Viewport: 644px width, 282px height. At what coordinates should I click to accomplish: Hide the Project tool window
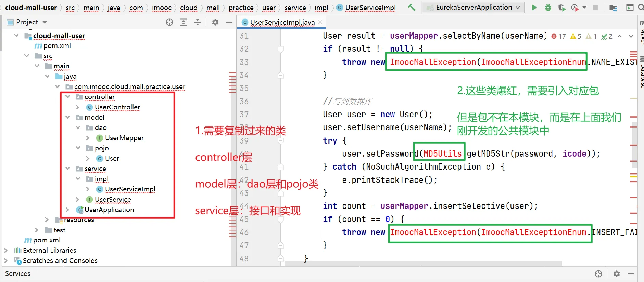tap(229, 22)
